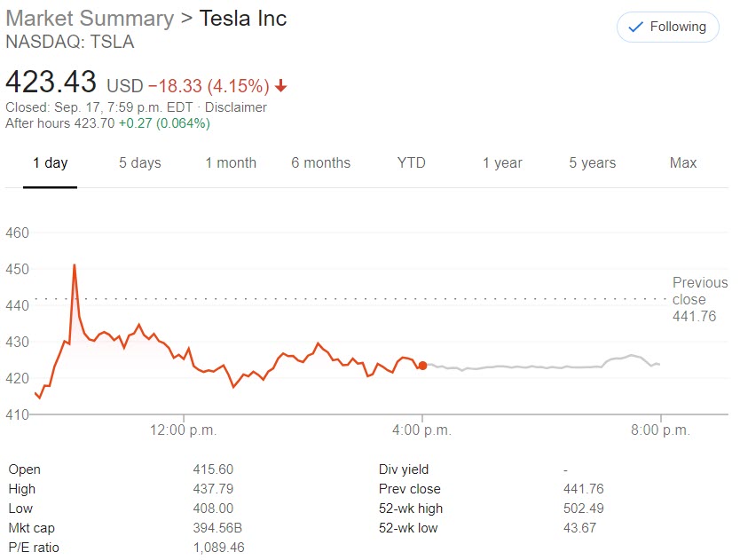Viewport: 740px width, 560px height.
Task: Switch to the 1 year tab
Action: (502, 162)
